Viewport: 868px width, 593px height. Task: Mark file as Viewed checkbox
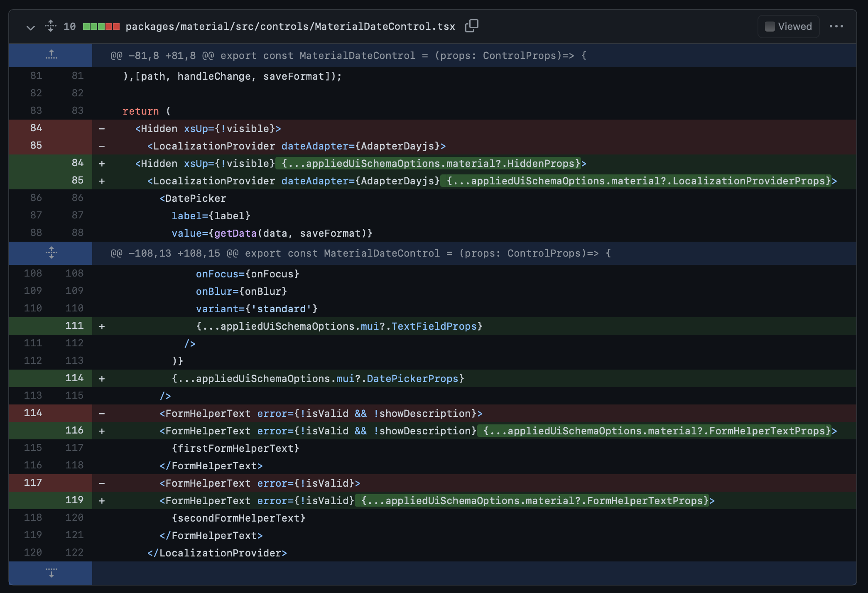[x=770, y=27]
